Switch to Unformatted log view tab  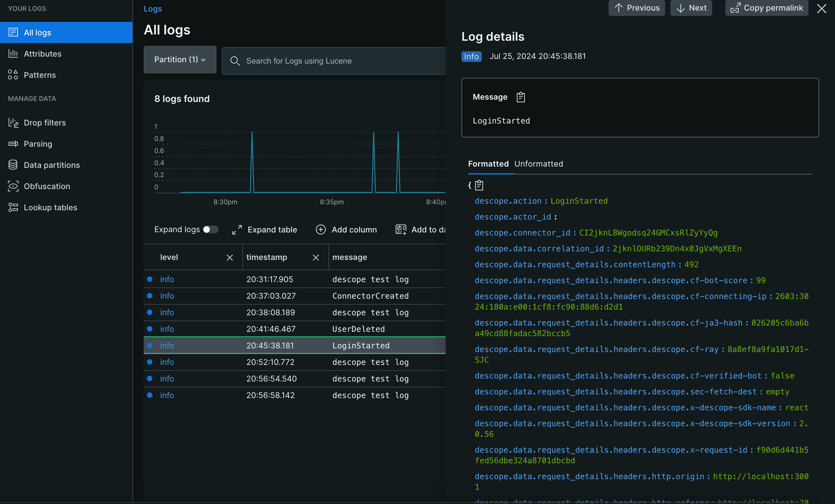pyautogui.click(x=537, y=163)
